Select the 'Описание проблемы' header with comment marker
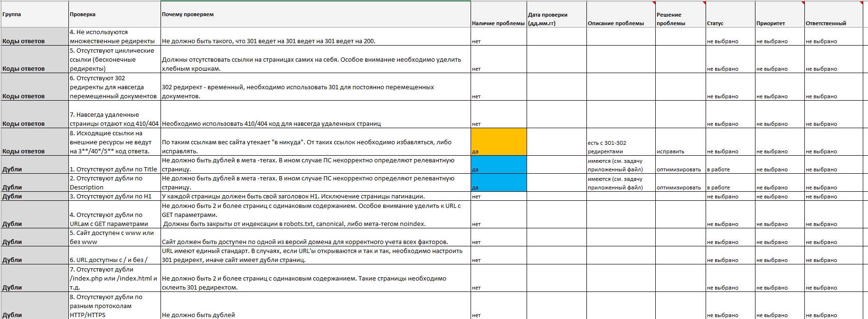 point(621,14)
